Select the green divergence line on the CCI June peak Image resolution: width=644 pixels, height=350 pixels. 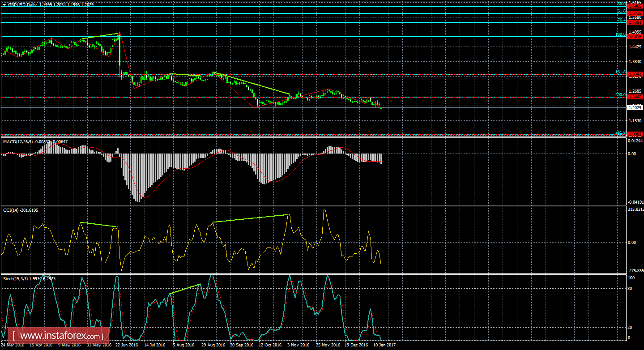(98, 225)
